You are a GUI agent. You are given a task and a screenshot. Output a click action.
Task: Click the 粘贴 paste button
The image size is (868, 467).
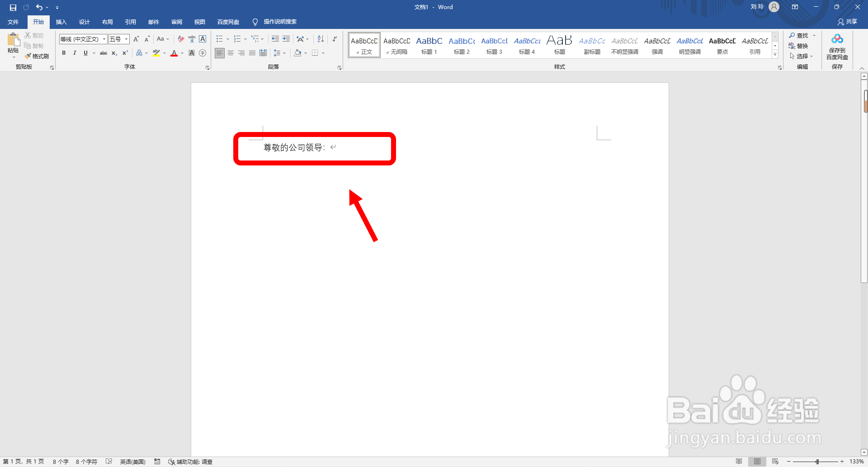point(13,45)
